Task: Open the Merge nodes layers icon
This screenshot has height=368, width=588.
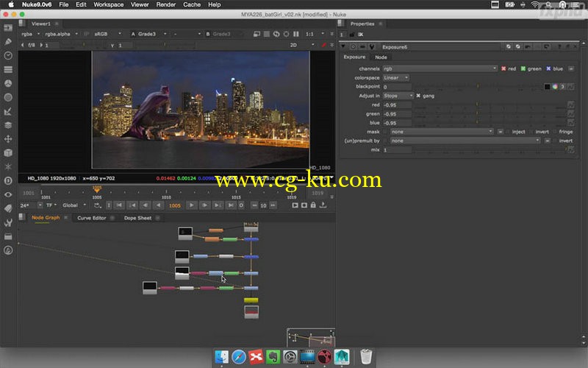Action: pyautogui.click(x=8, y=125)
